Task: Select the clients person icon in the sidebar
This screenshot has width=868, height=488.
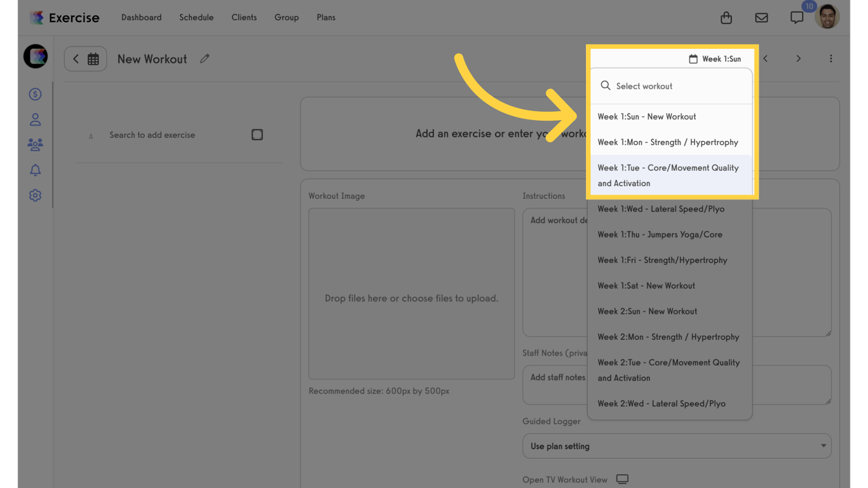Action: [x=35, y=119]
